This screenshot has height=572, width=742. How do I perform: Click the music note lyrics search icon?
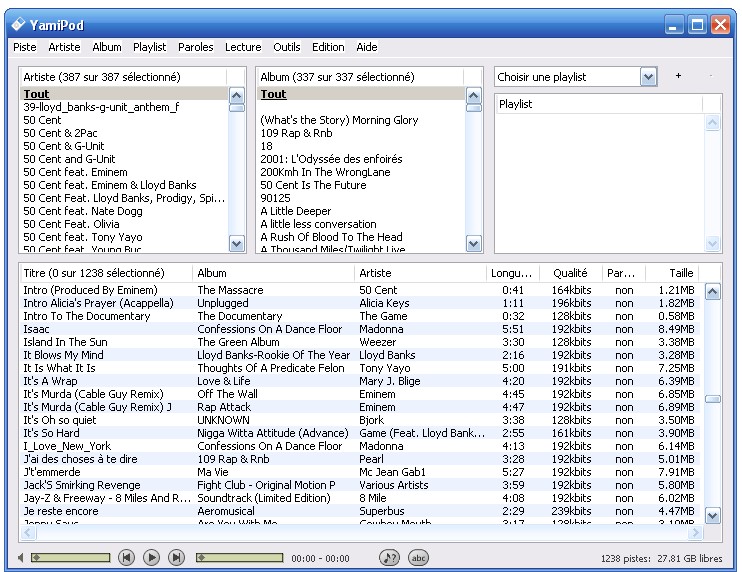coord(389,558)
